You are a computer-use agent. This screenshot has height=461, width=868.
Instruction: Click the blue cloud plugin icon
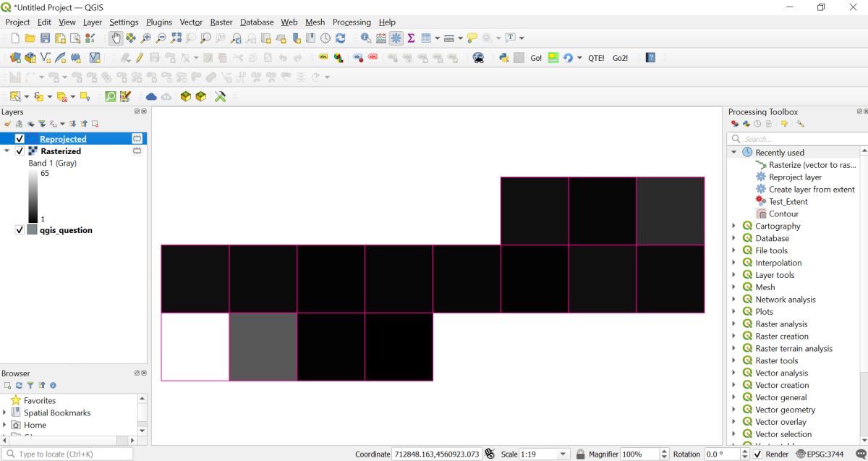pos(151,96)
